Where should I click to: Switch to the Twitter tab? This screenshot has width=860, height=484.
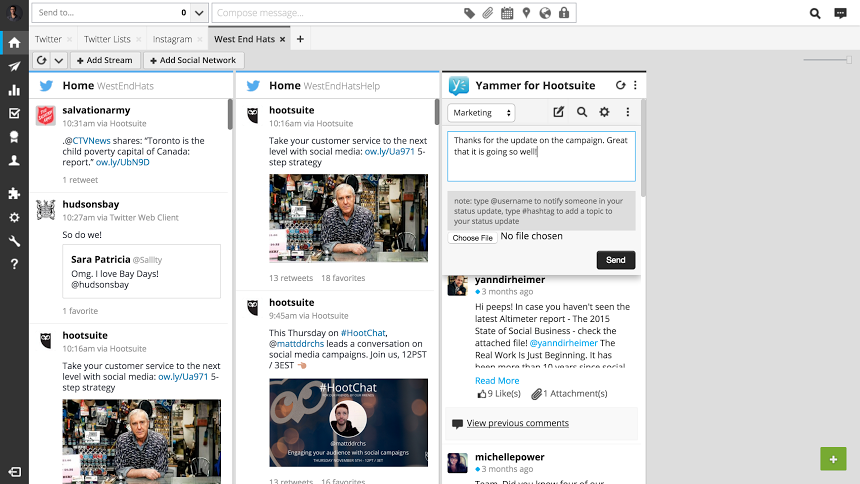pos(48,39)
